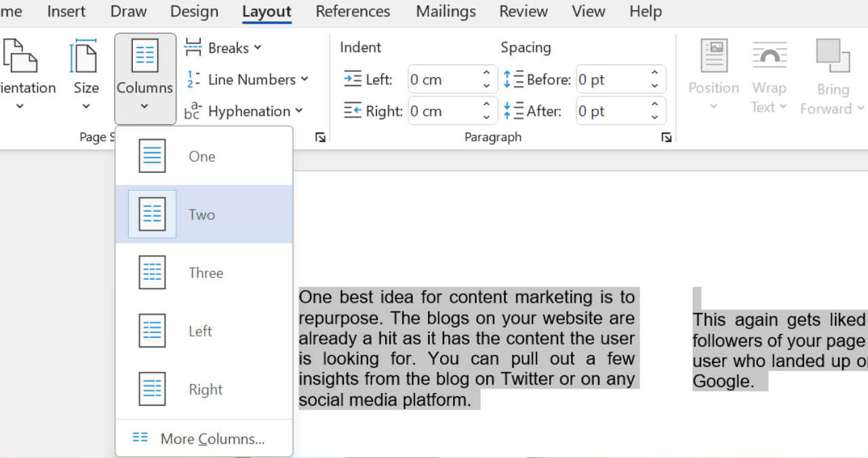Expand the Breaks dropdown

pos(224,48)
